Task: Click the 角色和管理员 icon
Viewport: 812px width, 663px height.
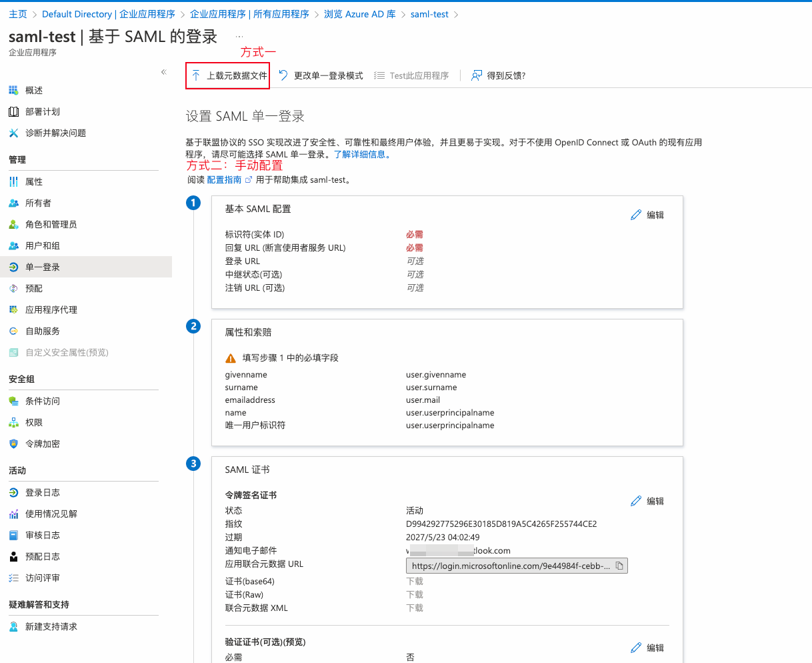Action: pos(13,224)
